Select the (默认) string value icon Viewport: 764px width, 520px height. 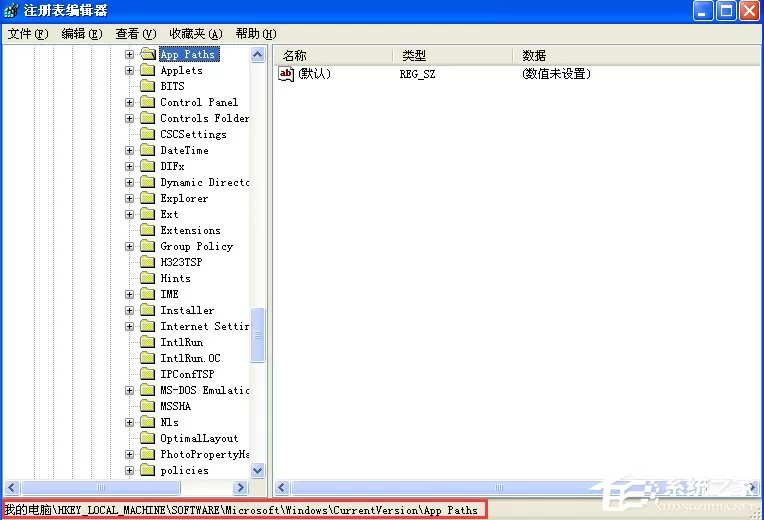tap(286, 74)
